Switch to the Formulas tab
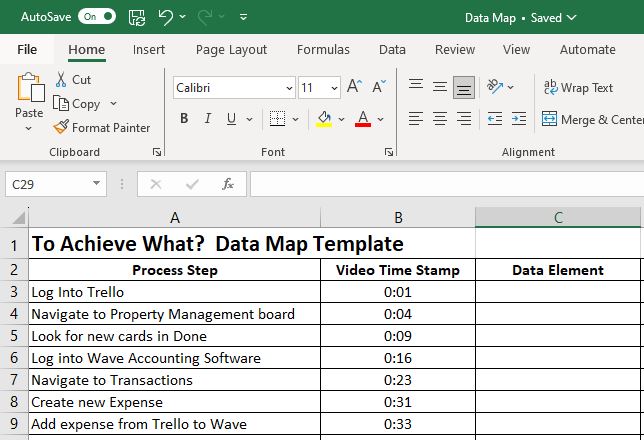This screenshot has height=440, width=644. click(323, 49)
